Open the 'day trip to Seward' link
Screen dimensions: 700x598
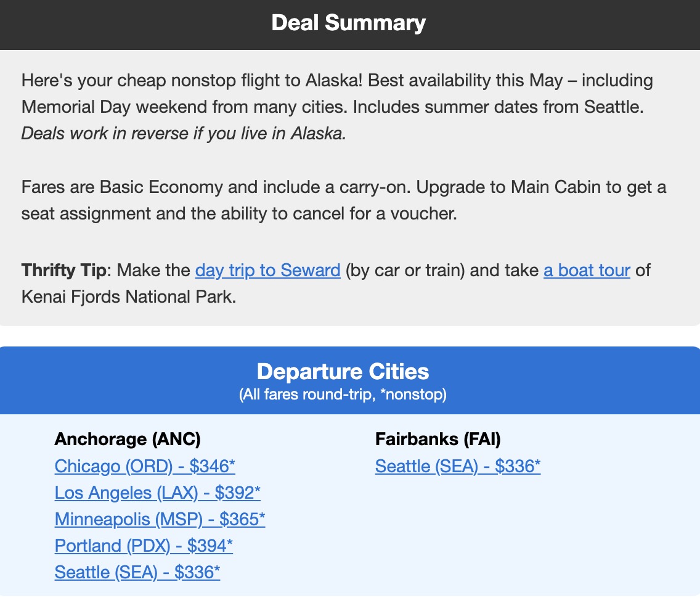[267, 270]
